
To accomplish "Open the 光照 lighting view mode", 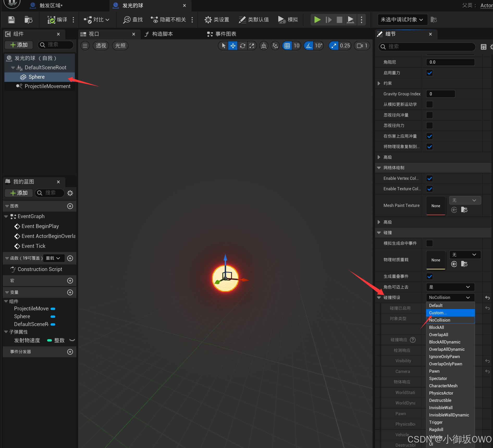I will pos(120,46).
